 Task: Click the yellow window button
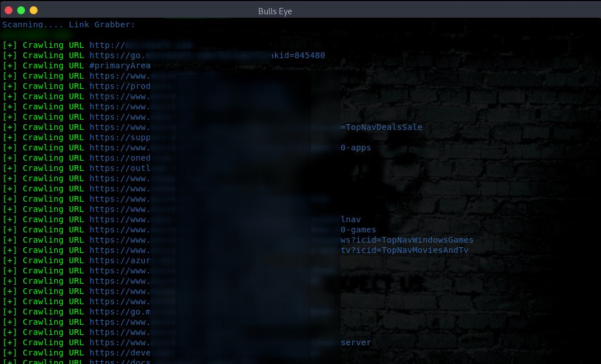click(34, 10)
